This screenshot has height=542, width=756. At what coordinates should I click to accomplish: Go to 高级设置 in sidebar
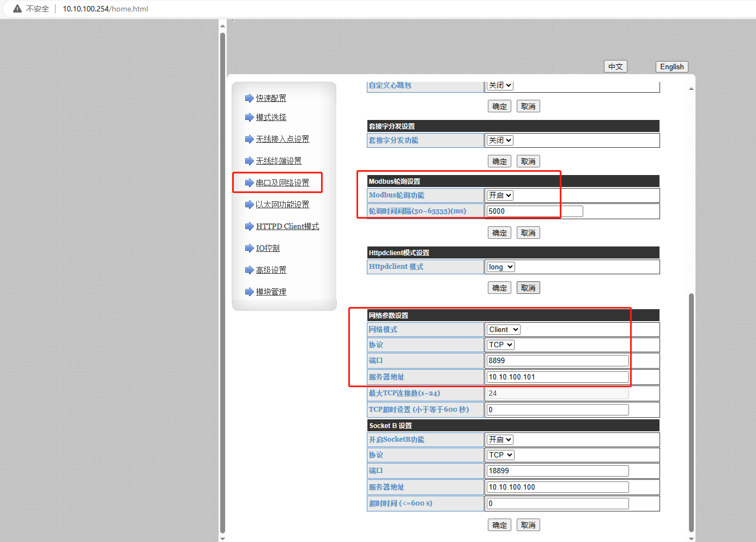tap(271, 270)
